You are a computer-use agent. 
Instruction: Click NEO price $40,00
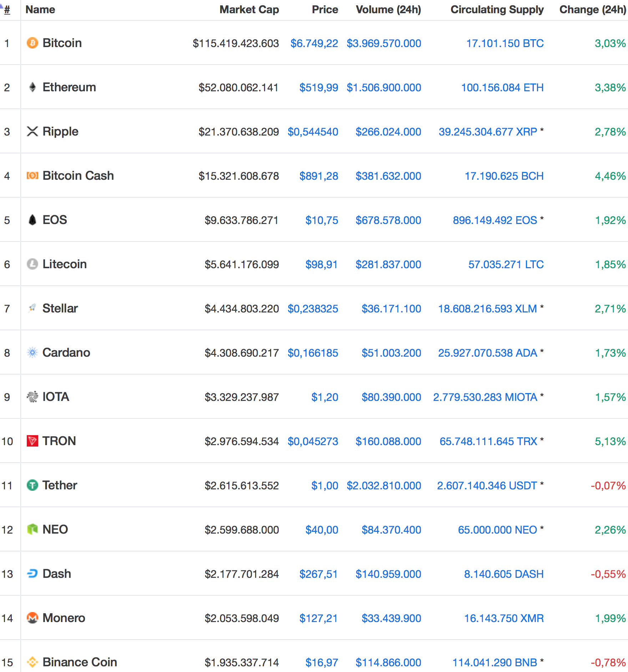pyautogui.click(x=322, y=530)
